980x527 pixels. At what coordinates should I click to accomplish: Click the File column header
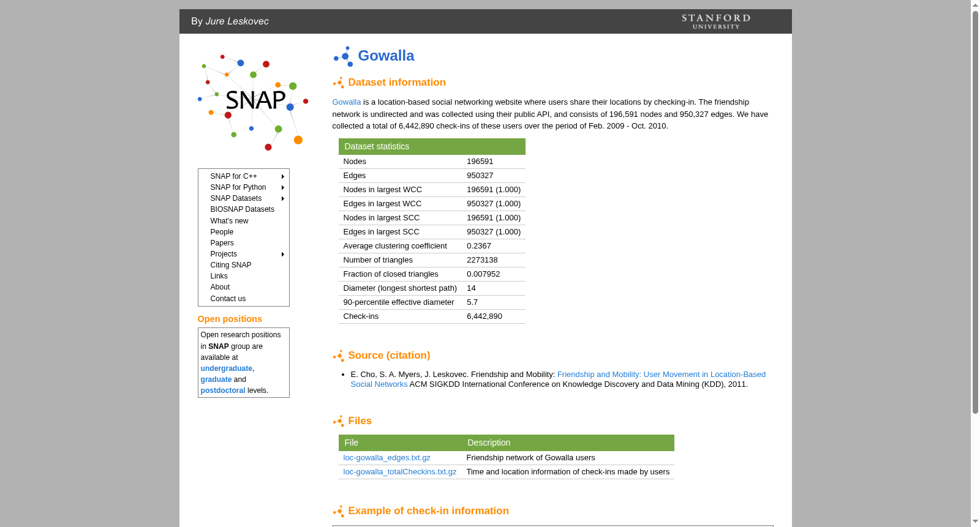(352, 443)
